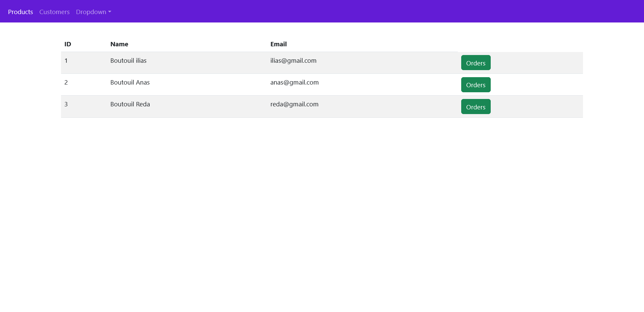This screenshot has height=312, width=644.
Task: Click the caret arrow next to Dropdown
Action: pyautogui.click(x=109, y=12)
